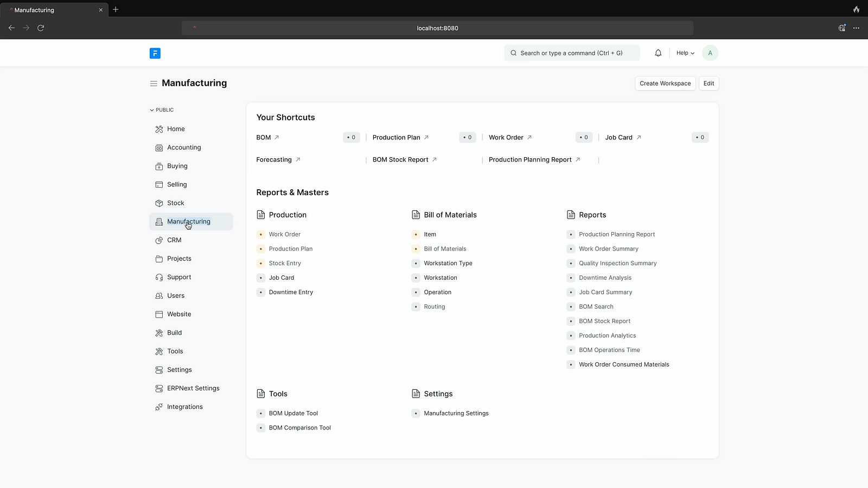Image resolution: width=868 pixels, height=488 pixels.
Task: Reload the page in browser
Action: click(x=41, y=28)
